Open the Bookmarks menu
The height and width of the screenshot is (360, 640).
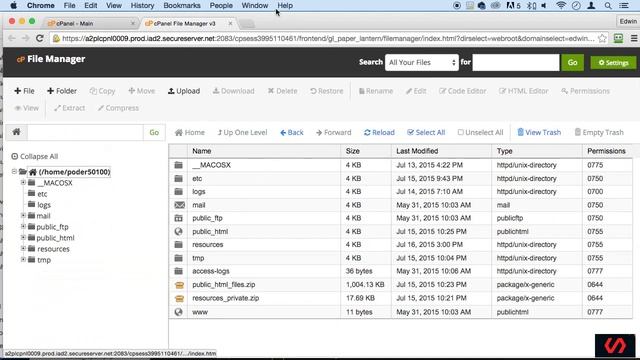(182, 5)
